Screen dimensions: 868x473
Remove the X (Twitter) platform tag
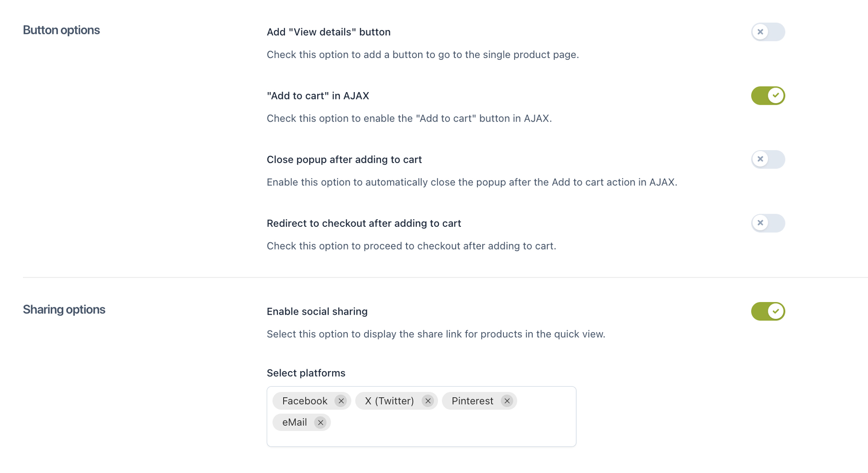coord(428,401)
